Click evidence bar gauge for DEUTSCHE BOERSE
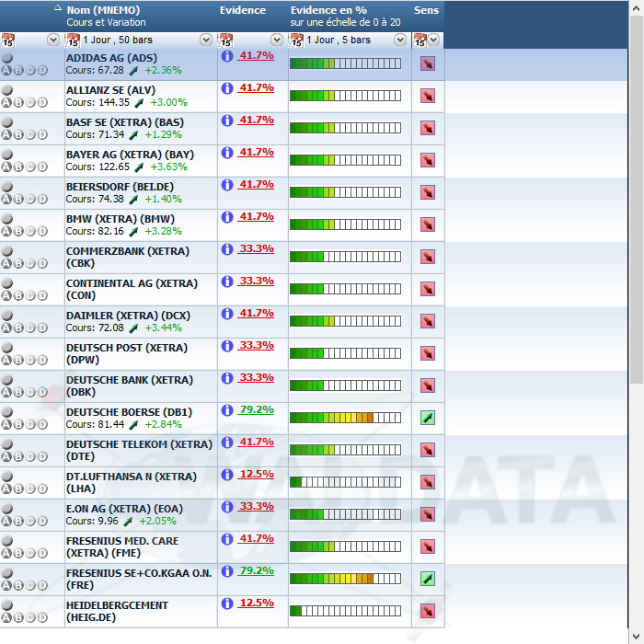Screen dimensions: 644x644 pyautogui.click(x=345, y=418)
